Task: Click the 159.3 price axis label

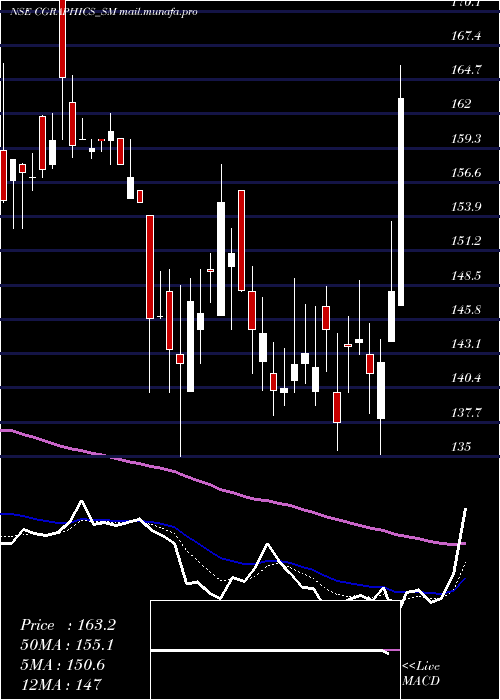Action: point(467,138)
